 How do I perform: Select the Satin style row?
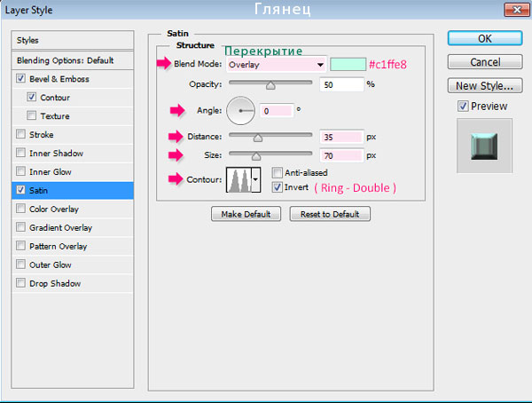coord(73,190)
